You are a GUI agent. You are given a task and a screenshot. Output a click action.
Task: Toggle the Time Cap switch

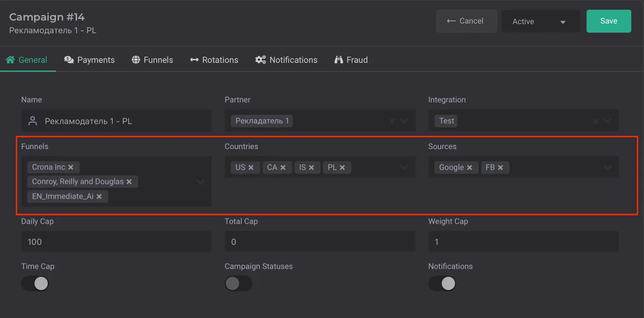(x=35, y=283)
